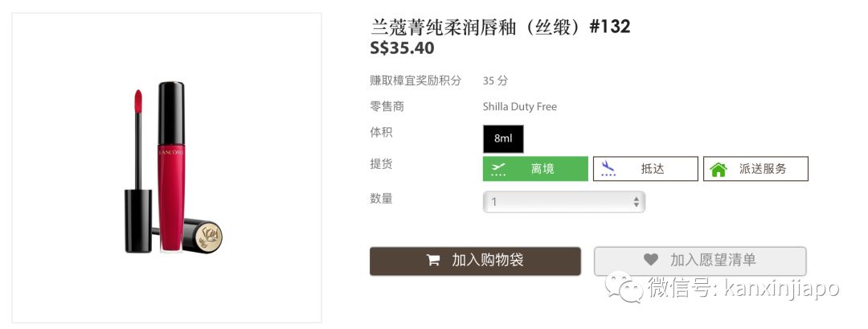This screenshot has height=329, width=868.
Task: Select the 8ml volume option
Action: (503, 138)
